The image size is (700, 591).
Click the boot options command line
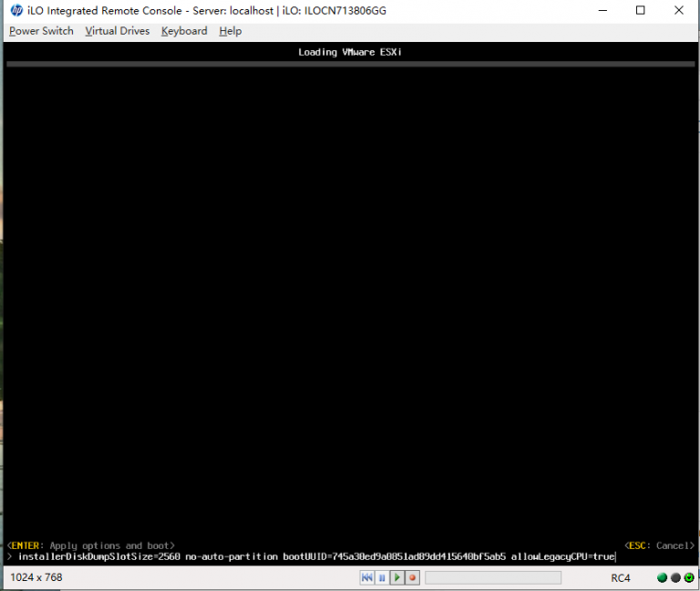coord(316,556)
